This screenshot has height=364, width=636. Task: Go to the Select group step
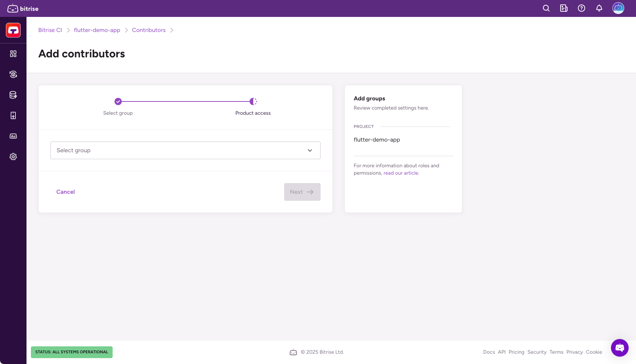click(118, 101)
